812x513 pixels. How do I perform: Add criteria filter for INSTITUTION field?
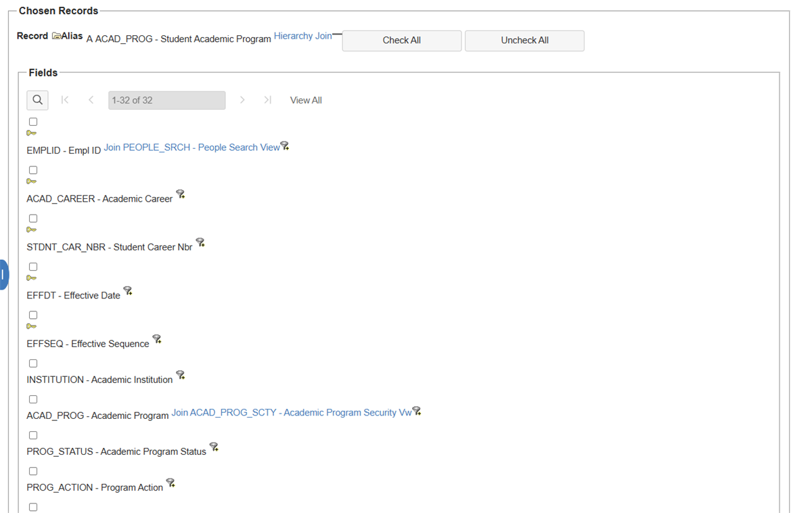click(x=181, y=375)
